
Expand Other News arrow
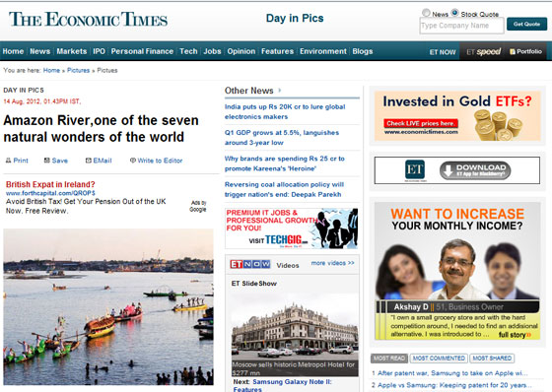280,91
